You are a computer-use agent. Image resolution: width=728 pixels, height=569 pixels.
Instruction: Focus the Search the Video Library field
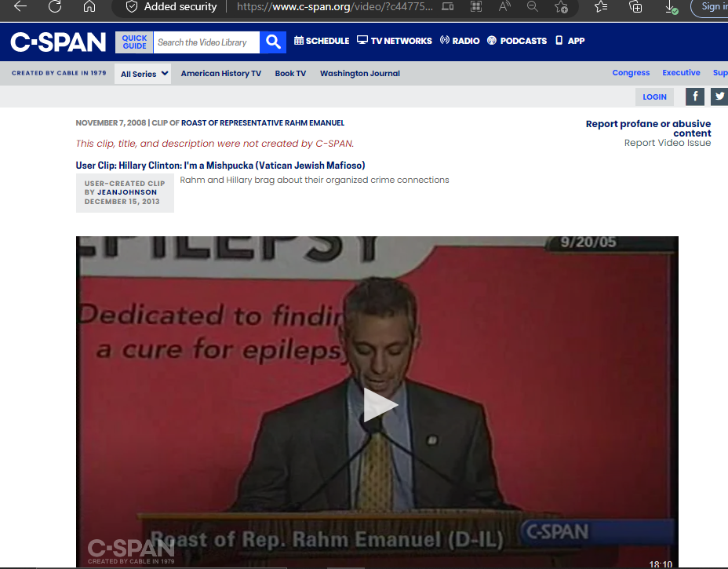pos(206,42)
